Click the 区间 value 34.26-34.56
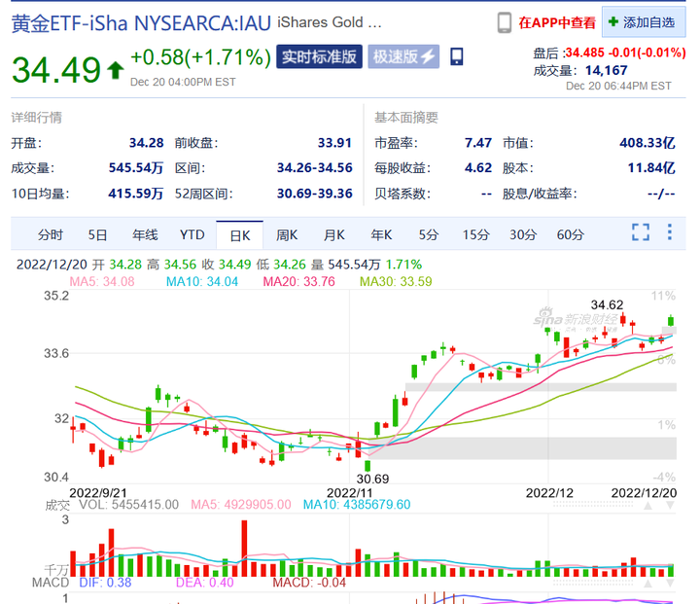This screenshot has width=700, height=604. pos(314,168)
